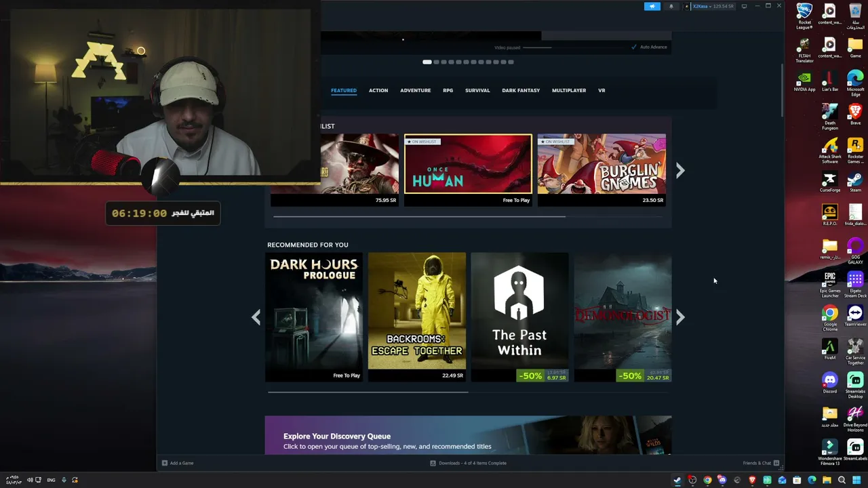Switch to the Survival tab
The width and height of the screenshot is (868, 488).
pyautogui.click(x=477, y=90)
